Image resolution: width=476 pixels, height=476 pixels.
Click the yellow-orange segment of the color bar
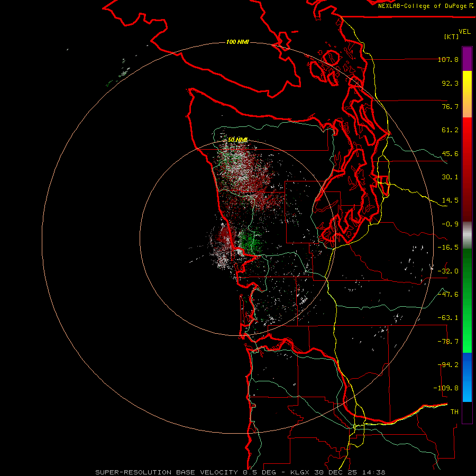coord(467,94)
